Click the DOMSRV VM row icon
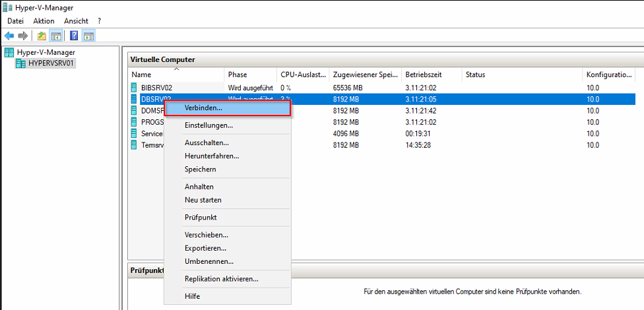 [x=133, y=110]
